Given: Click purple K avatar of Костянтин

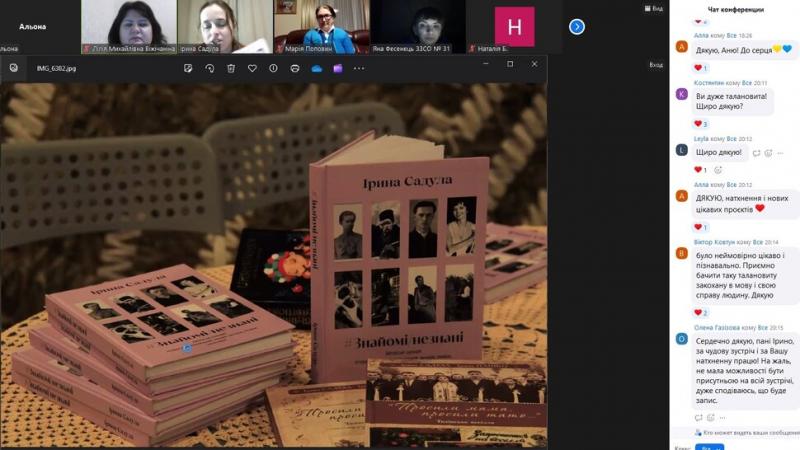Looking at the screenshot, I should point(682,94).
